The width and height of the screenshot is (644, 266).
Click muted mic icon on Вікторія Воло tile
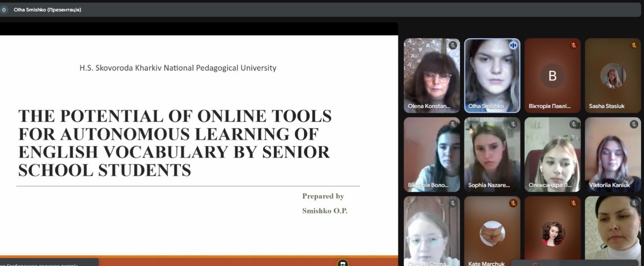tap(452, 124)
